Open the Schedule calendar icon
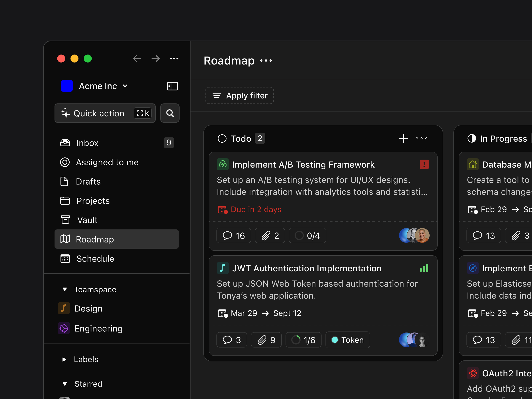This screenshot has width=532, height=399. pos(65,258)
